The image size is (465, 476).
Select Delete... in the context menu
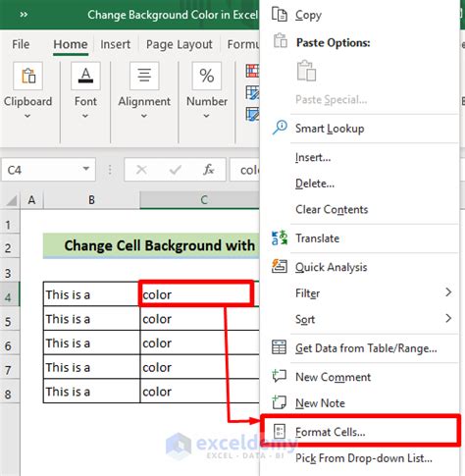pos(360,184)
